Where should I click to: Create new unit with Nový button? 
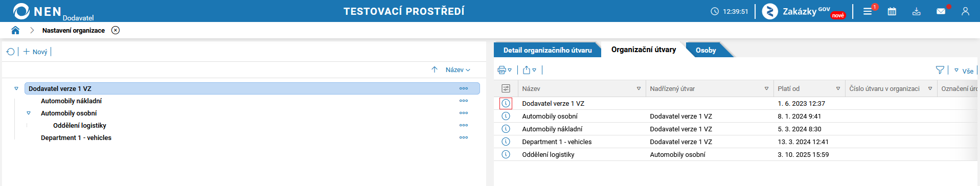tap(35, 52)
